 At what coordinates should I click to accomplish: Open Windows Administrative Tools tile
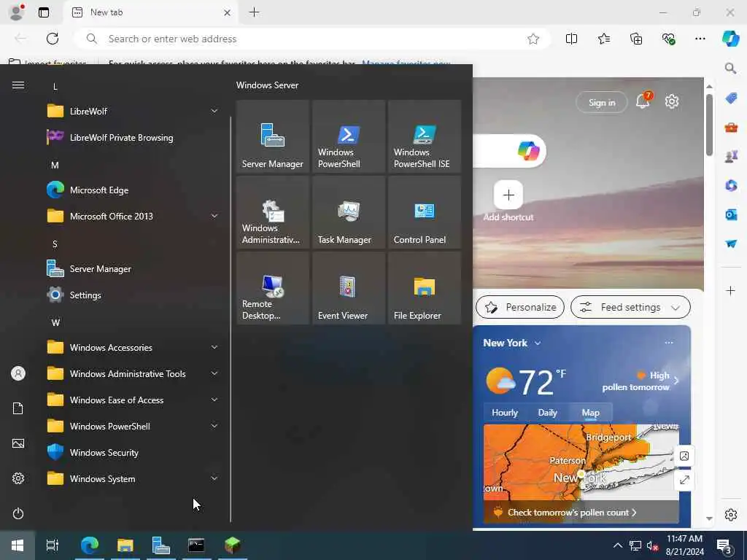coord(273,212)
